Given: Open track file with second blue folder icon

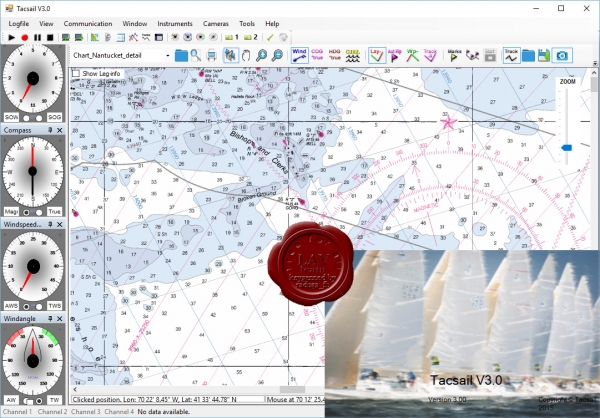Looking at the screenshot, I should point(528,56).
